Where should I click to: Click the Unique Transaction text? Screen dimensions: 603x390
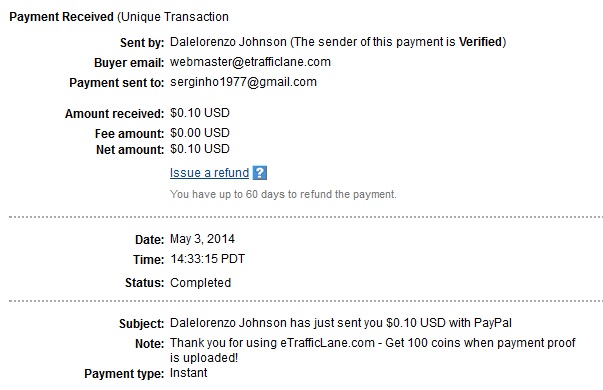click(x=173, y=17)
